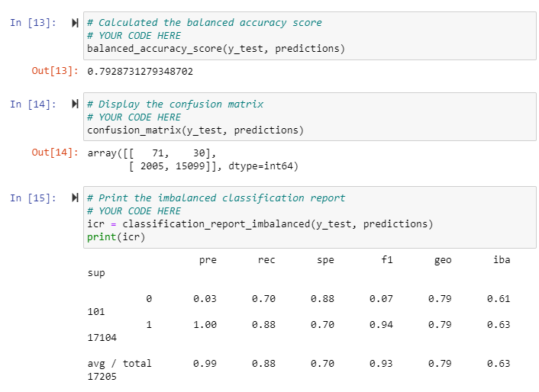Click the classification_report_imbalanced code line

(x=260, y=224)
